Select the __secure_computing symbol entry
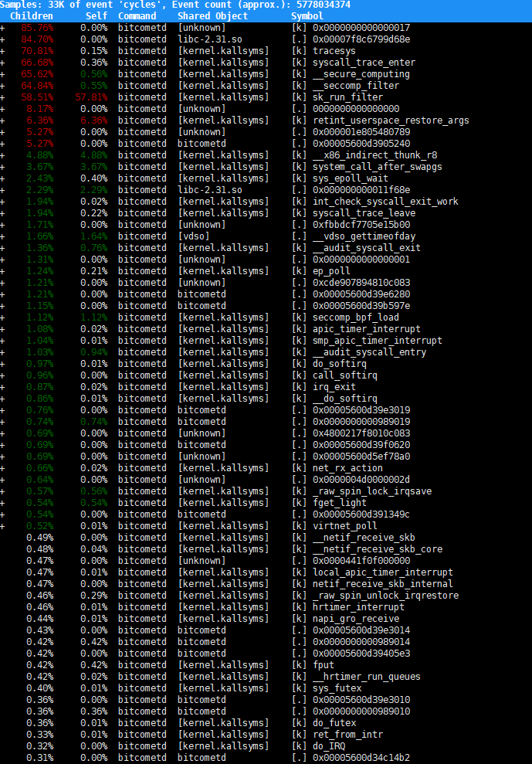Viewport: 532px width, 764px height. tap(361, 74)
